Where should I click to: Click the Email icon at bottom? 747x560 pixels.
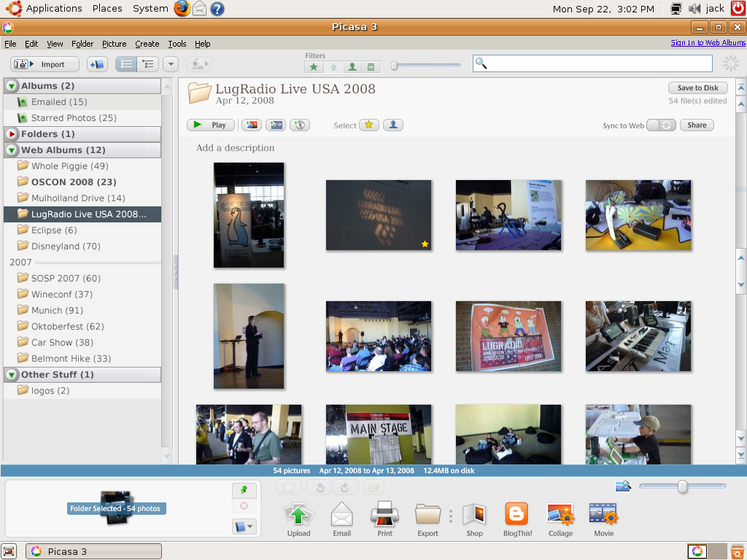(341, 518)
